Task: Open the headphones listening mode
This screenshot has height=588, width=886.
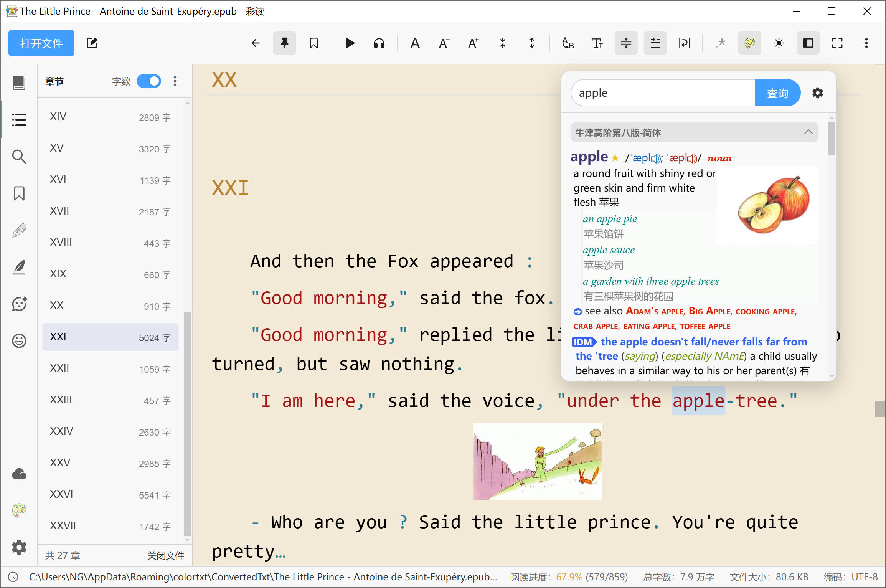Action: coord(379,43)
